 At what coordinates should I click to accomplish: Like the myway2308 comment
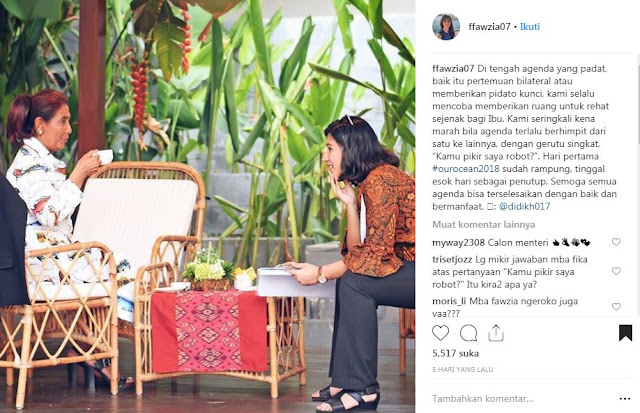(616, 242)
